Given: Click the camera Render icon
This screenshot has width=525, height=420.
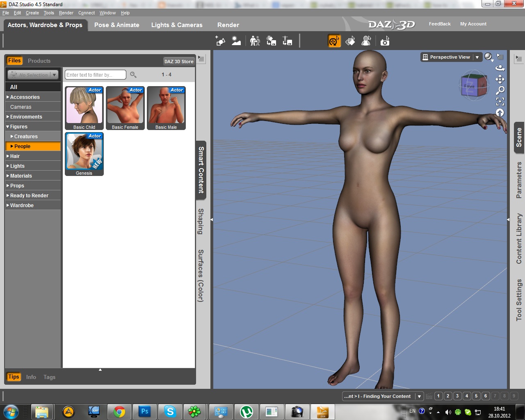Looking at the screenshot, I should tap(385, 41).
